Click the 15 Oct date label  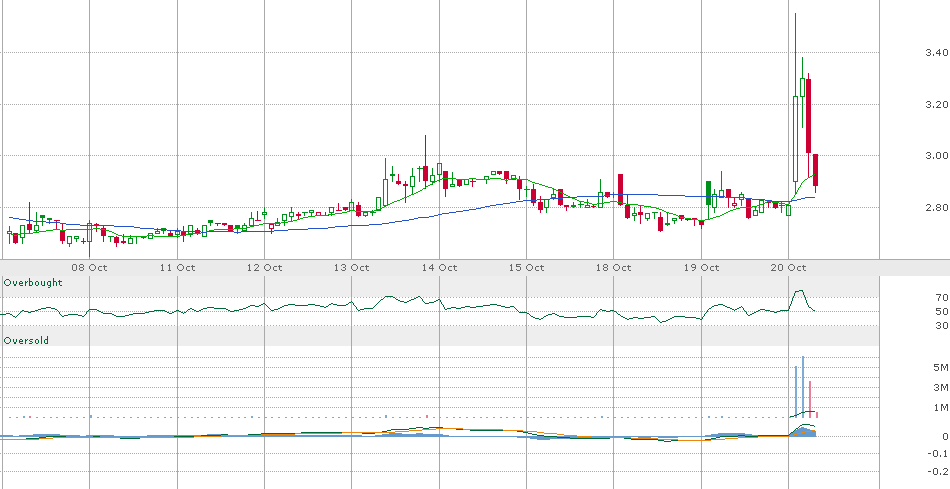point(526,267)
